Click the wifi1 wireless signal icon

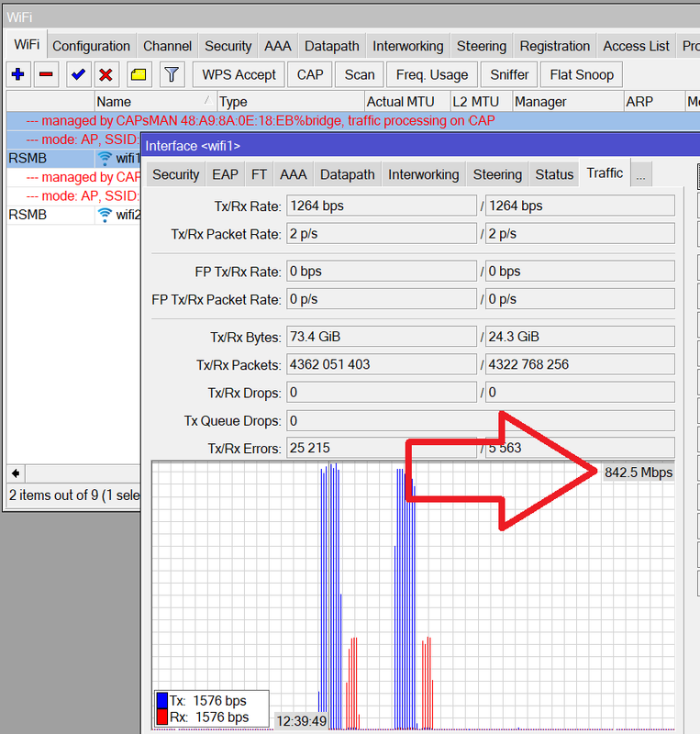click(x=105, y=159)
